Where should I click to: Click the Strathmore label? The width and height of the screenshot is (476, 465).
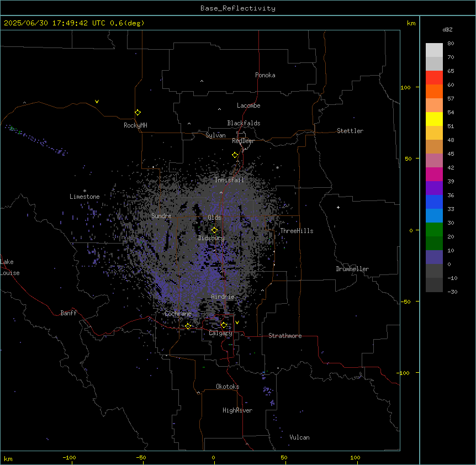pyautogui.click(x=285, y=336)
